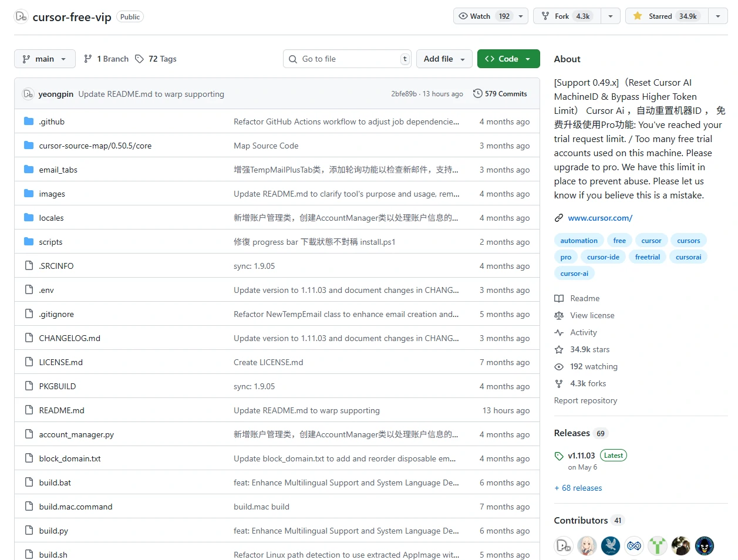Image resolution: width=738 pixels, height=560 pixels.
Task: Click the scale icon next to View license
Action: (559, 315)
